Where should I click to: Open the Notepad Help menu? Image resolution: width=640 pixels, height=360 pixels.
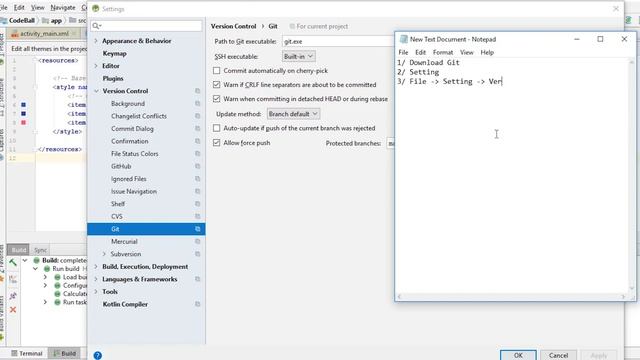click(487, 52)
